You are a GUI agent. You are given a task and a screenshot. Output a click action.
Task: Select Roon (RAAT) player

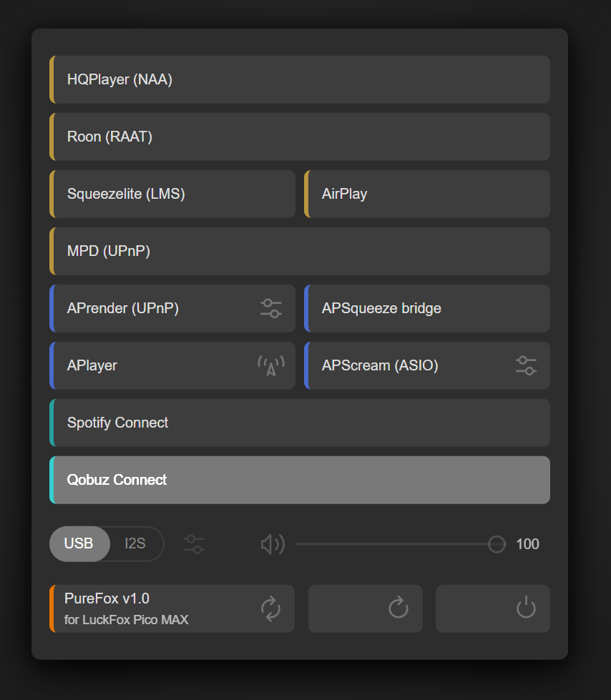(299, 137)
